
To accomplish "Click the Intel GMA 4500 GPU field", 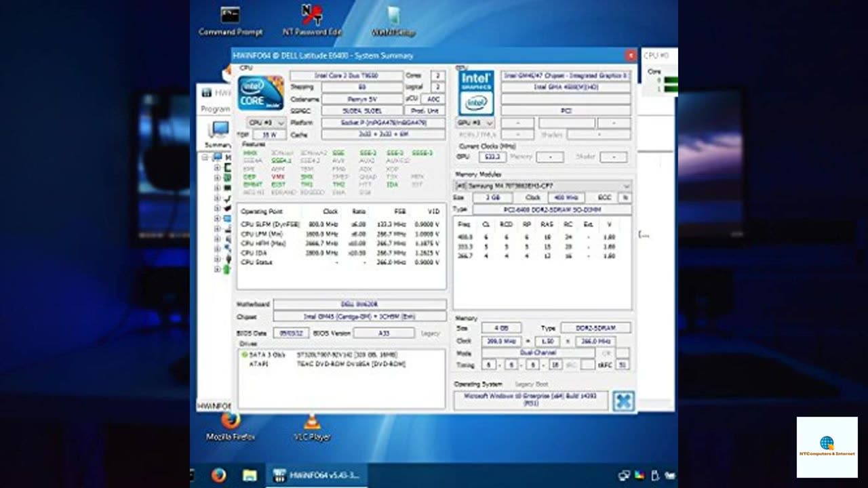I will pyautogui.click(x=566, y=87).
